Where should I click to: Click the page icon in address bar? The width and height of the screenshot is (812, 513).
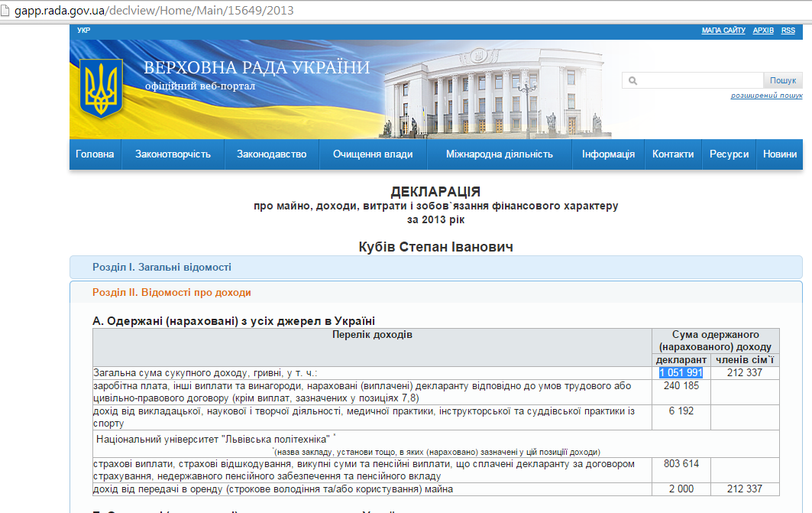(7, 11)
